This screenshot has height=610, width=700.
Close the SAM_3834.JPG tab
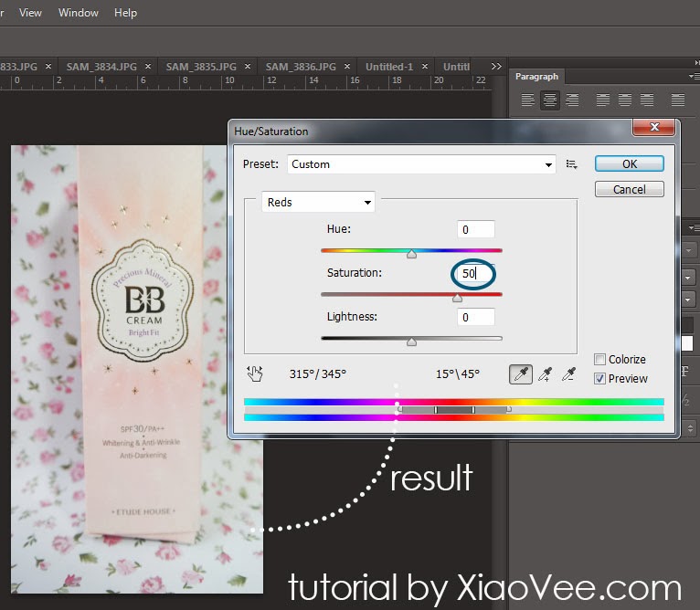coord(148,66)
